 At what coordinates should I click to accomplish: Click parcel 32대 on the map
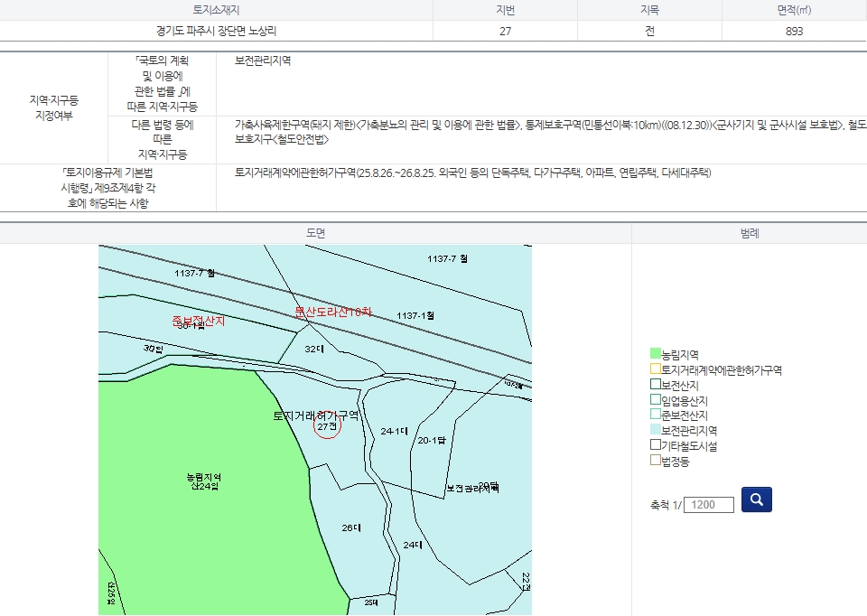(313, 348)
